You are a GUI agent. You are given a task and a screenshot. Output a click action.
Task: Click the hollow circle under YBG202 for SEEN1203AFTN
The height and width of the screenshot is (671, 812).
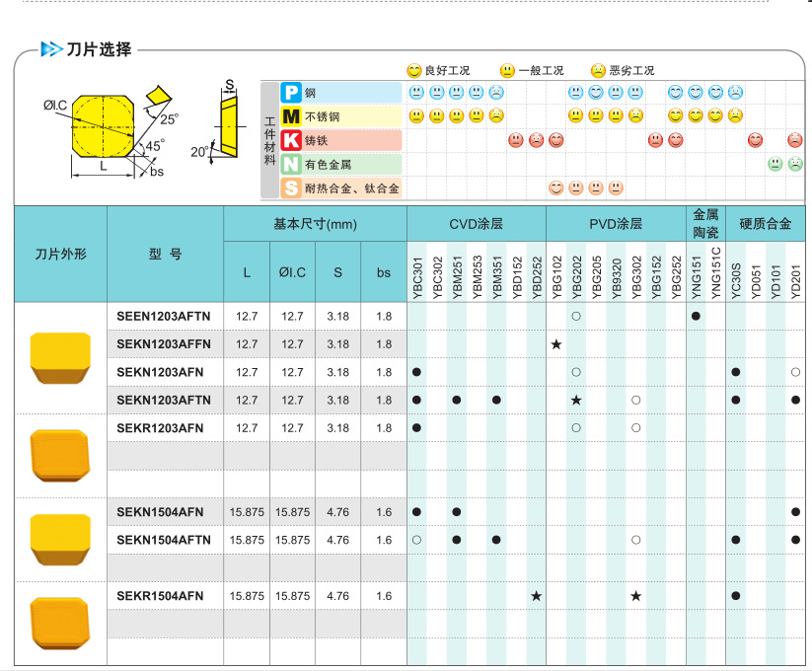pos(576,317)
